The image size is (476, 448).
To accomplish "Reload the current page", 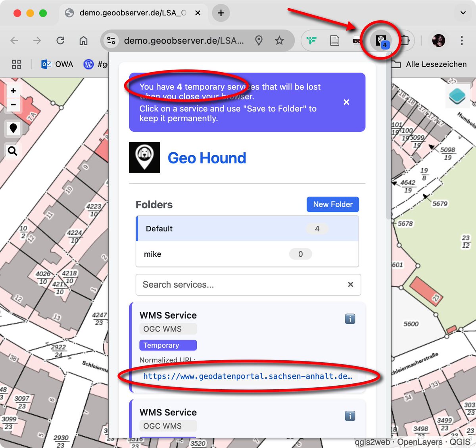I will (x=60, y=40).
